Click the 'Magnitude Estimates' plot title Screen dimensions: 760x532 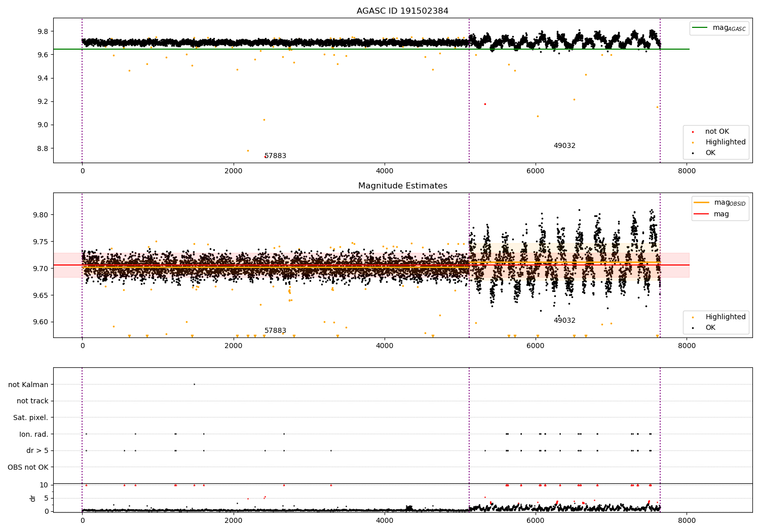point(402,186)
